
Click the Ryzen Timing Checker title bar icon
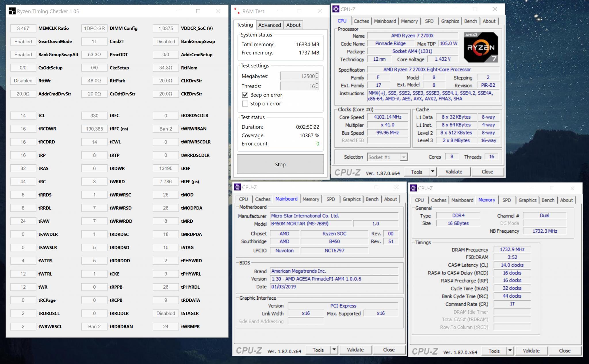[x=12, y=11]
